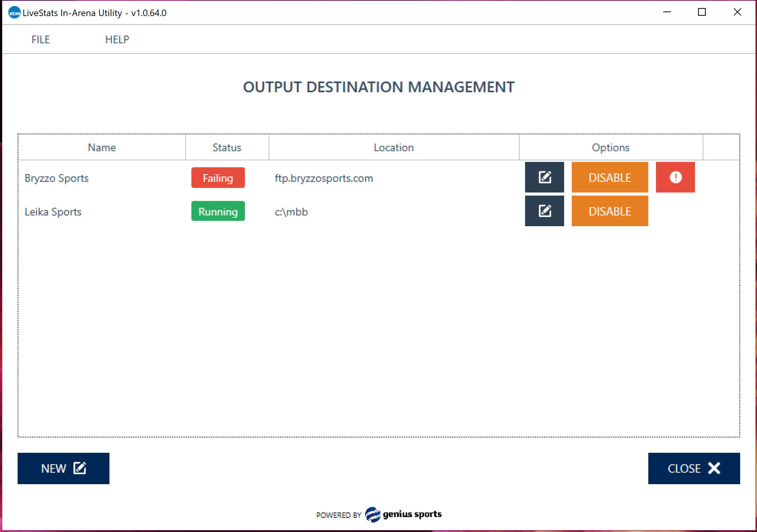Screen dimensions: 757x532
Task: Click ftp.bryzzosports.com location text
Action: [x=324, y=178]
